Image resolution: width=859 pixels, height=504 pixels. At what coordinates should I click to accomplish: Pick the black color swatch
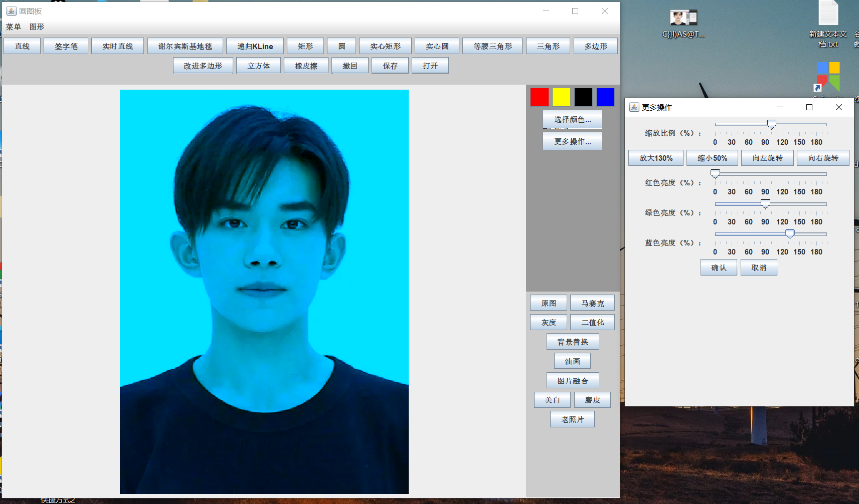click(584, 97)
